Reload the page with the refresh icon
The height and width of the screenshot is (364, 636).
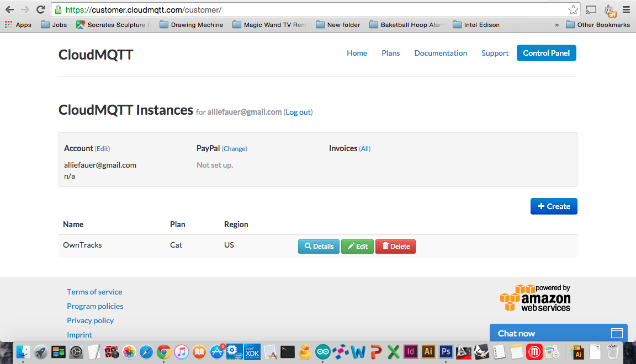pos(40,10)
